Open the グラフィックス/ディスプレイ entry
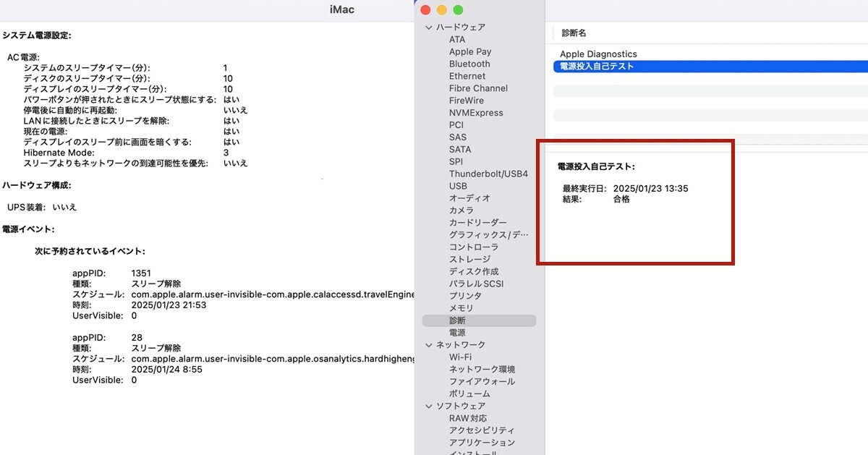The image size is (868, 455). (489, 235)
